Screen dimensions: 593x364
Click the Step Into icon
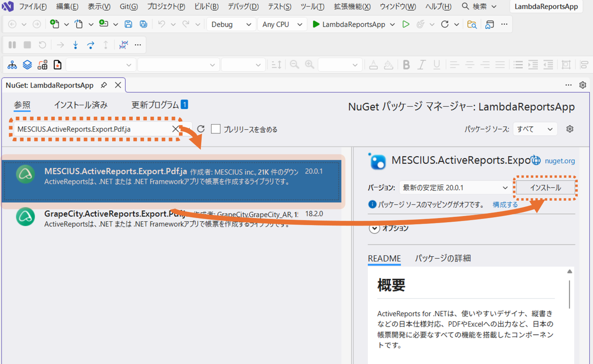coord(75,45)
